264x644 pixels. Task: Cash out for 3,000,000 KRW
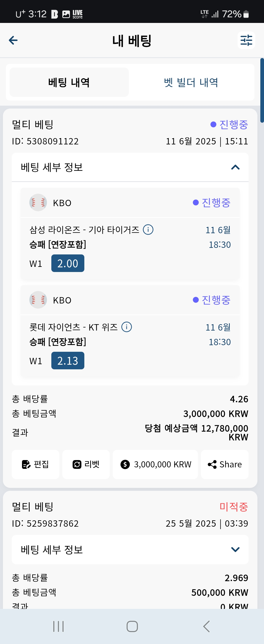[155, 464]
